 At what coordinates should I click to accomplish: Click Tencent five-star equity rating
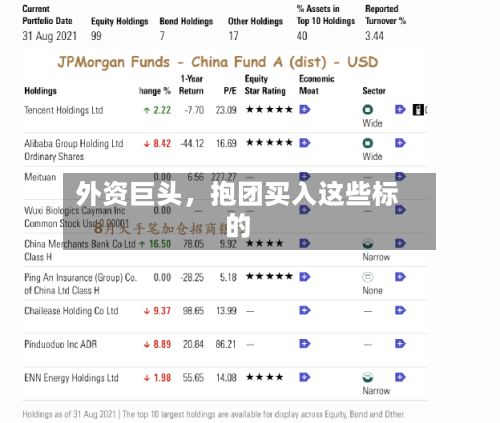(x=269, y=109)
